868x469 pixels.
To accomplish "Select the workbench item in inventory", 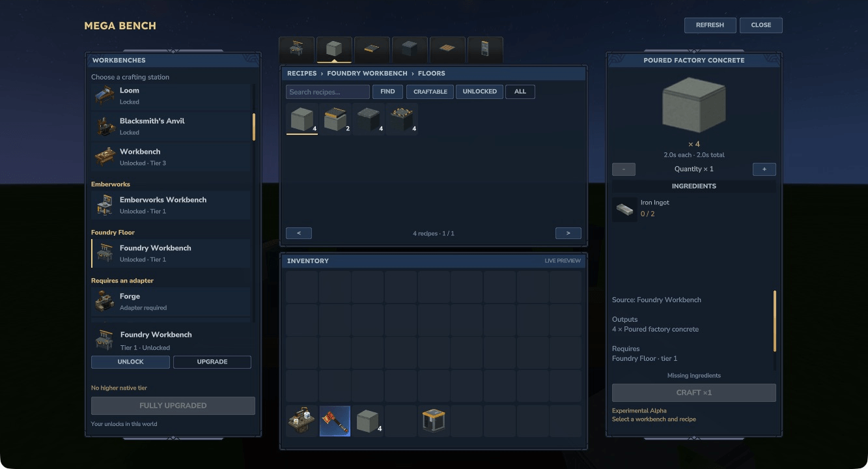I will pos(302,421).
